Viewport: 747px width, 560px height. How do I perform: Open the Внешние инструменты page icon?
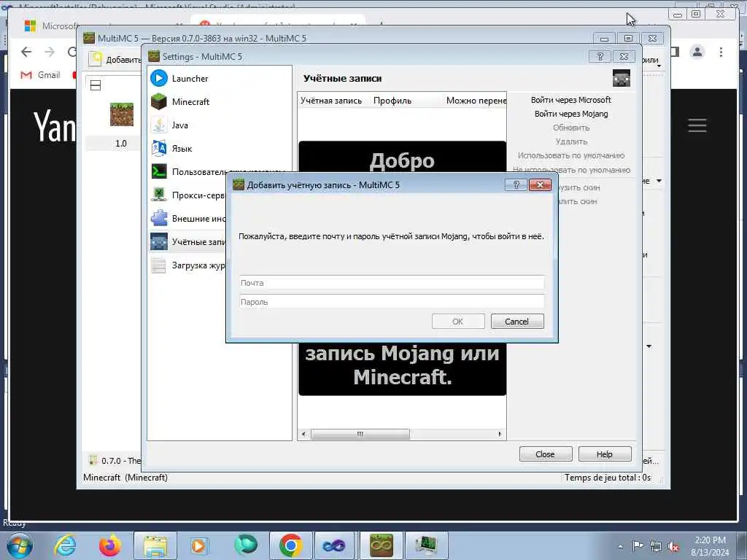tap(158, 218)
